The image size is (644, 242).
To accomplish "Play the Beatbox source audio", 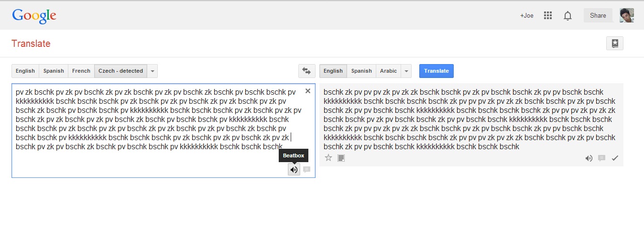I will tap(294, 169).
